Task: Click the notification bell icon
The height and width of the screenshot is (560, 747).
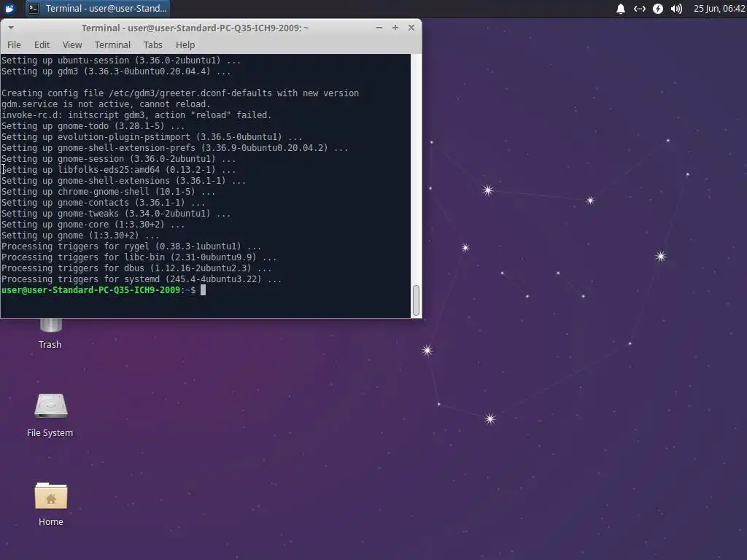Action: pos(620,9)
